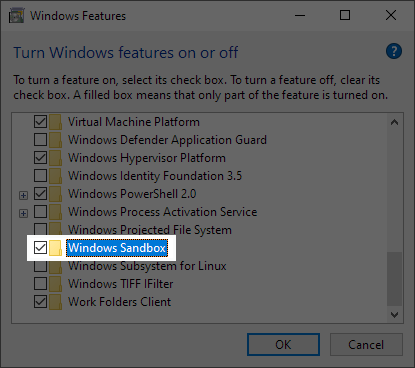This screenshot has height=368, width=415.
Task: Toggle the Windows Sandbox checkbox
Action: click(40, 248)
